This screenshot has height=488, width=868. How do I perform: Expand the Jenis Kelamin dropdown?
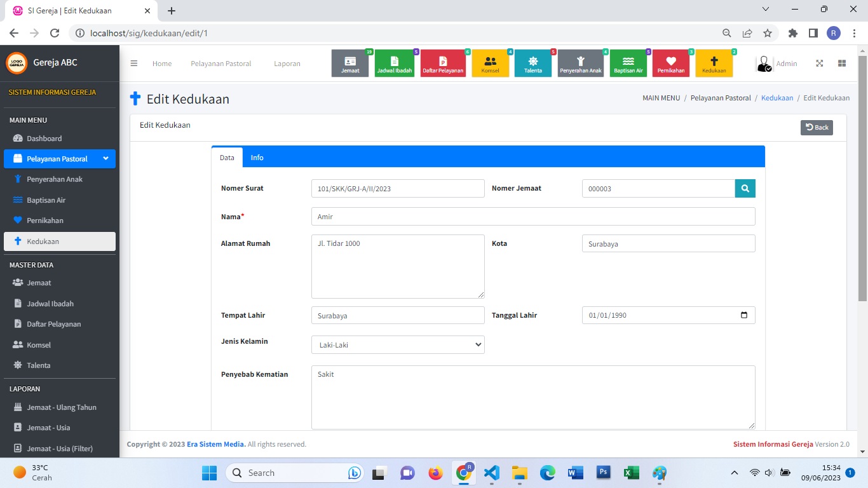click(398, 345)
